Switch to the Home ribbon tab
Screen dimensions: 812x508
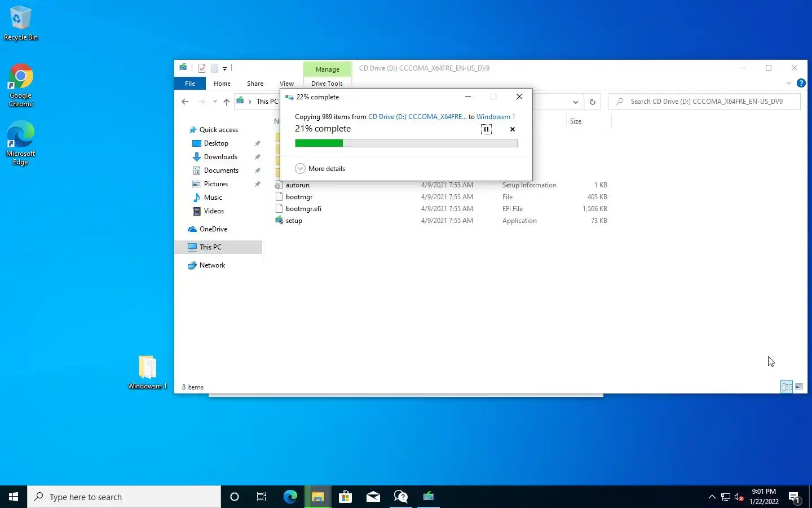pyautogui.click(x=222, y=84)
